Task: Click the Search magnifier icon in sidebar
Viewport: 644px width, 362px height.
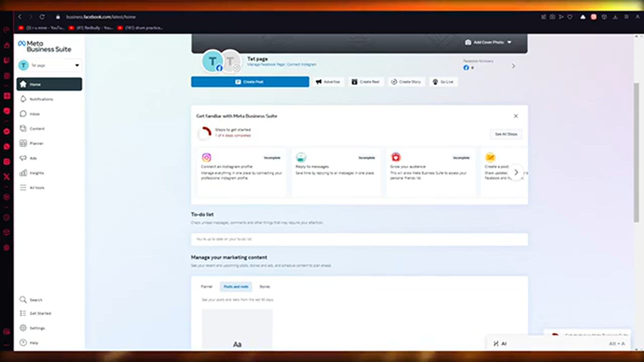Action: (x=23, y=299)
